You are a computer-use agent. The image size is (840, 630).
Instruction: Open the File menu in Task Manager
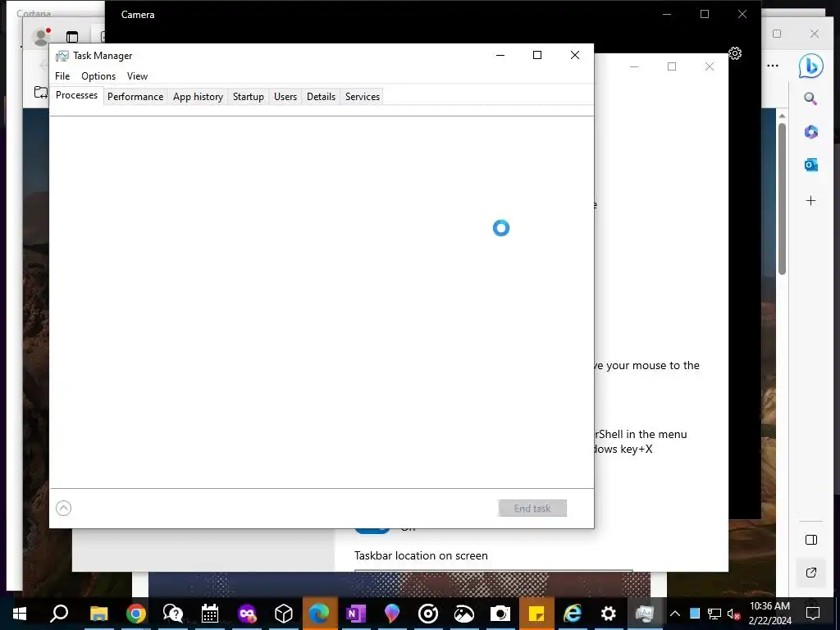62,76
